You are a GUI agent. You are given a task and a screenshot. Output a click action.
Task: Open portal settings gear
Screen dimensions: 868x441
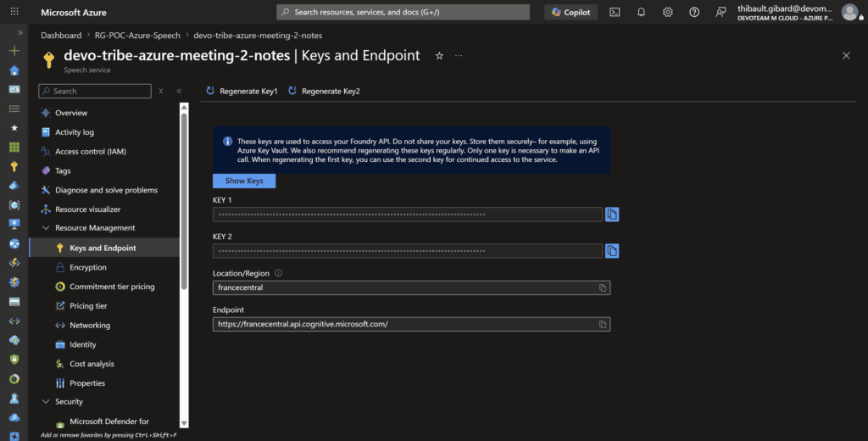[668, 12]
